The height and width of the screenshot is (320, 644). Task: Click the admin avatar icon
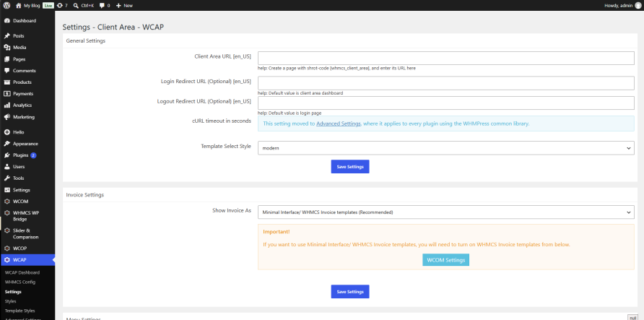(x=638, y=5)
